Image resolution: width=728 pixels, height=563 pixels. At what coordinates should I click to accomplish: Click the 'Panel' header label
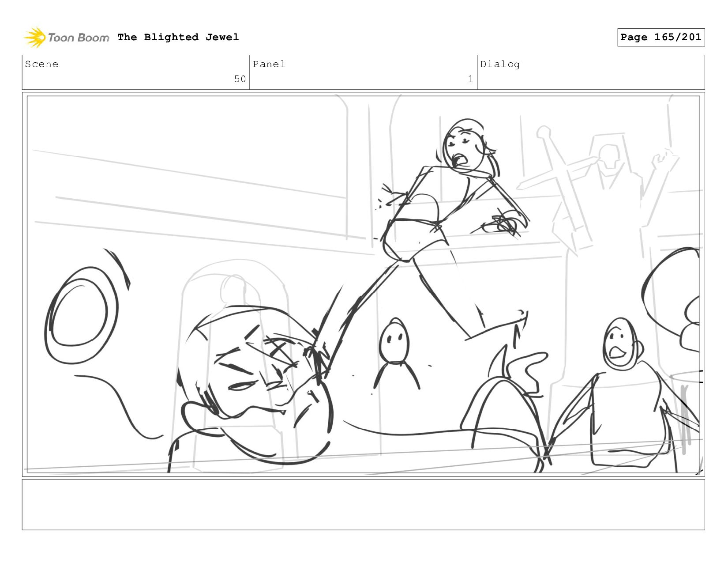pyautogui.click(x=269, y=64)
